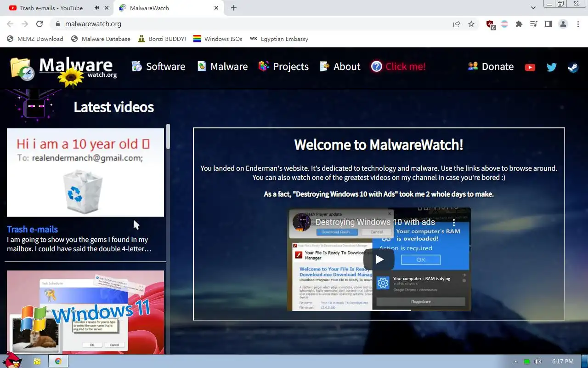Open the tab search dropdown arrow
This screenshot has width=588, height=368.
tap(533, 8)
